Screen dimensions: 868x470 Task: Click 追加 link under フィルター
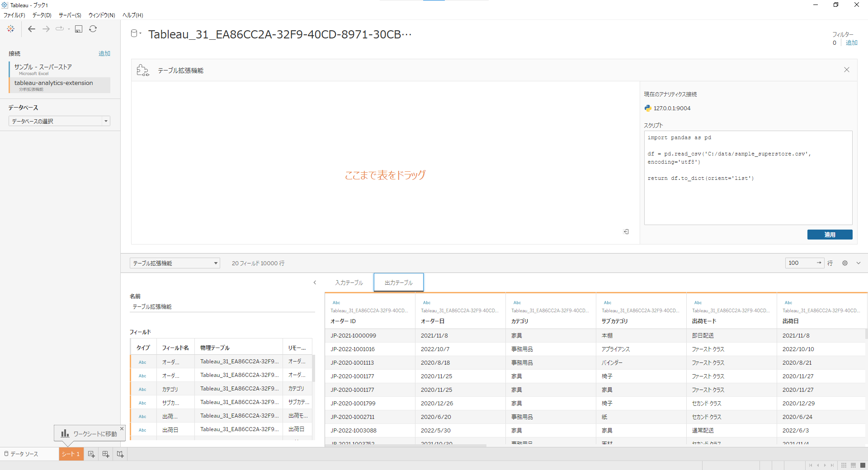tap(851, 42)
